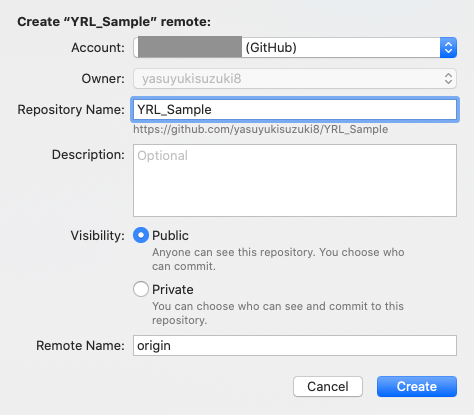Viewport: 474px width, 415px height.
Task: Click the blue Account popup arrows
Action: coord(448,47)
